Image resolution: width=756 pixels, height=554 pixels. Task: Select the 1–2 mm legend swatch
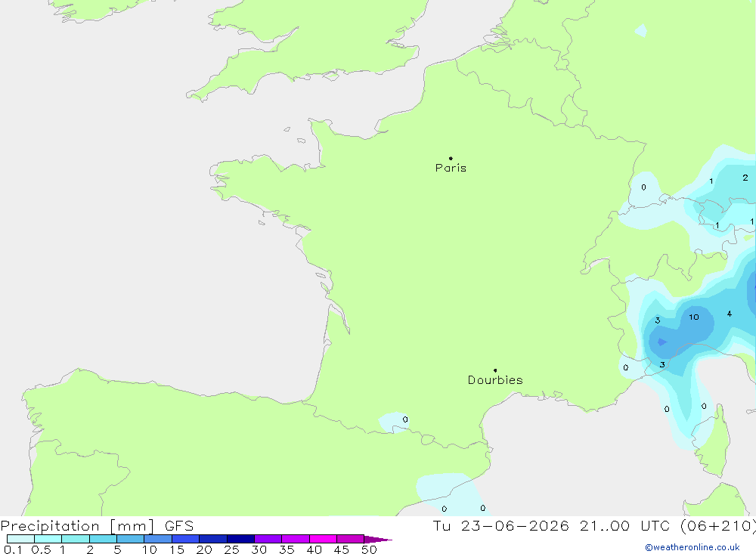pos(76,539)
